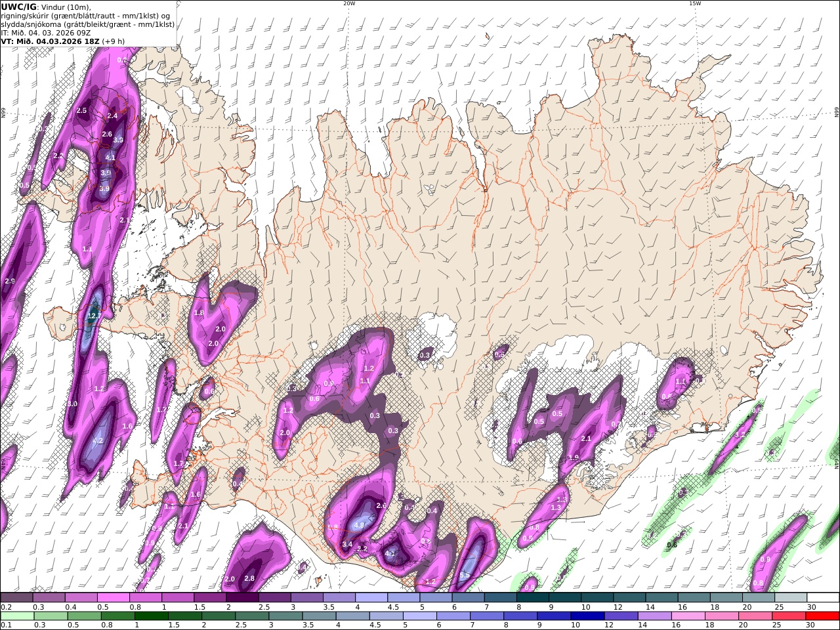Click the lavender 4–4.5 upper legend swatch
Screen dimensions: 840x630
click(371, 598)
